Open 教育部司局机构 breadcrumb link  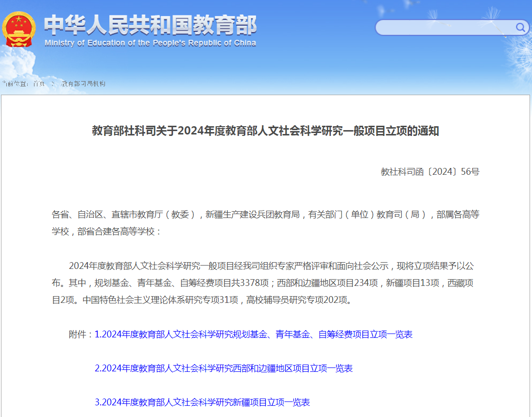(x=83, y=84)
